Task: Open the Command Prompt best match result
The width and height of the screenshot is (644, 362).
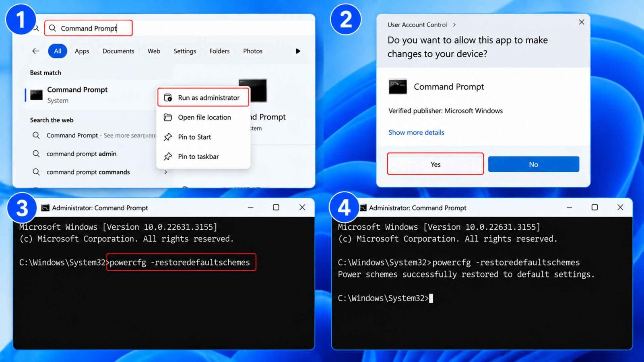Action: click(x=91, y=95)
